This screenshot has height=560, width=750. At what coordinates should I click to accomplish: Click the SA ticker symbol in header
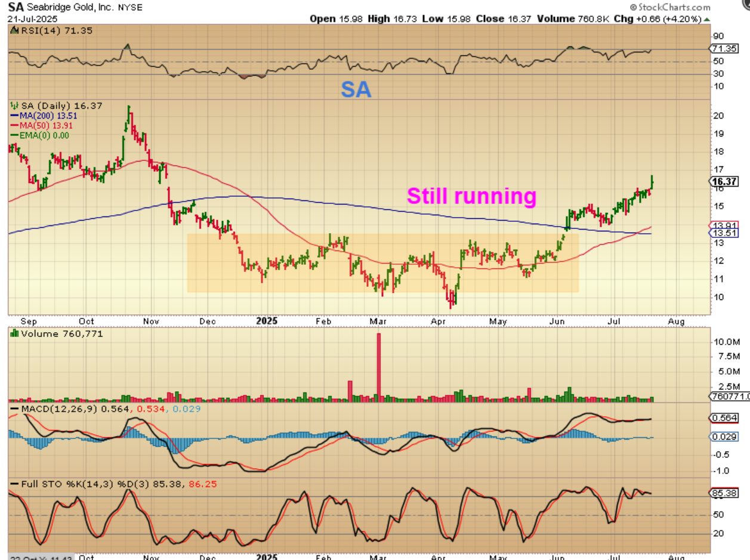(x=15, y=8)
